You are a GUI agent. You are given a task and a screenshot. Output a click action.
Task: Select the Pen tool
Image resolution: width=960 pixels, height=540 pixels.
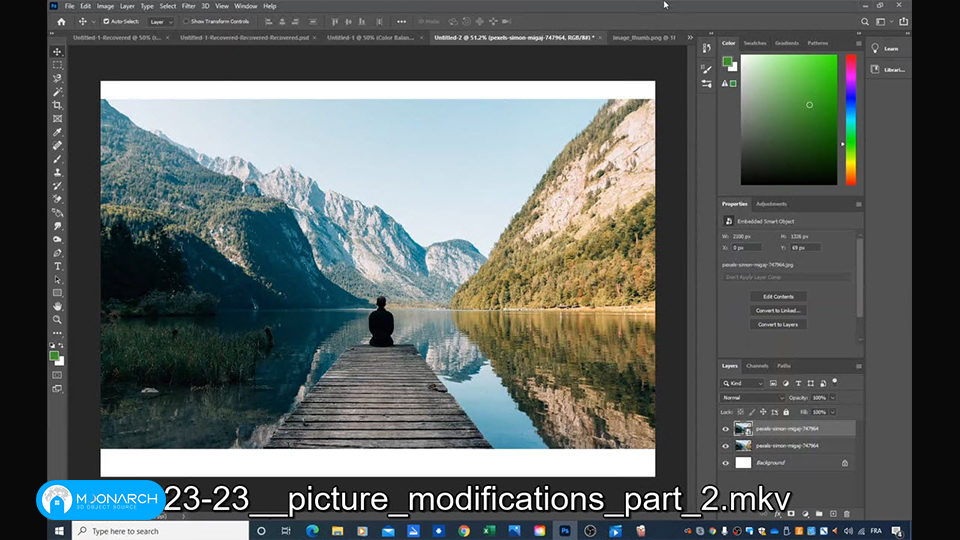(x=58, y=253)
